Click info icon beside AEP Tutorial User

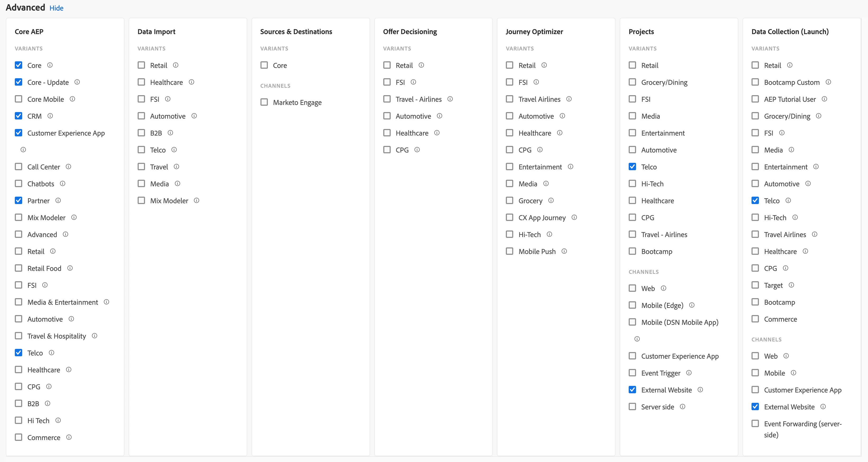pyautogui.click(x=824, y=99)
